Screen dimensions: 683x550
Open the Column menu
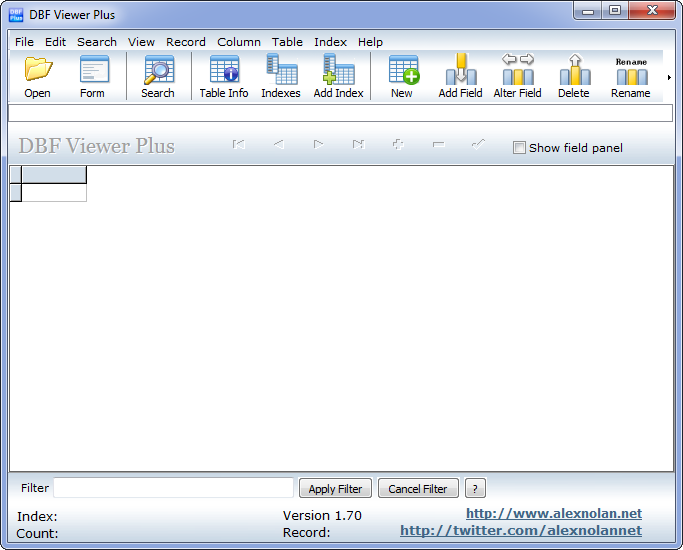click(239, 42)
